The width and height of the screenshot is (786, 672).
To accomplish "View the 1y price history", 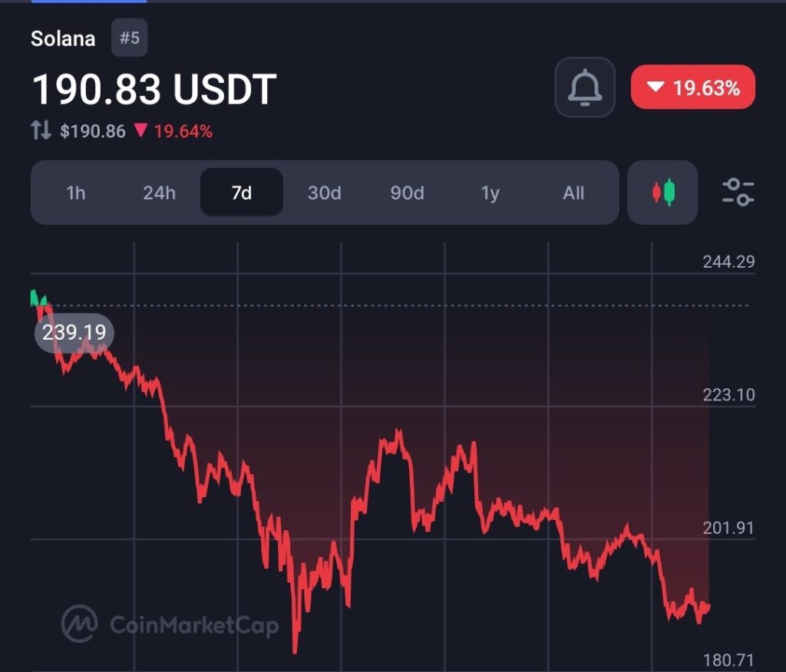I will pos(490,193).
